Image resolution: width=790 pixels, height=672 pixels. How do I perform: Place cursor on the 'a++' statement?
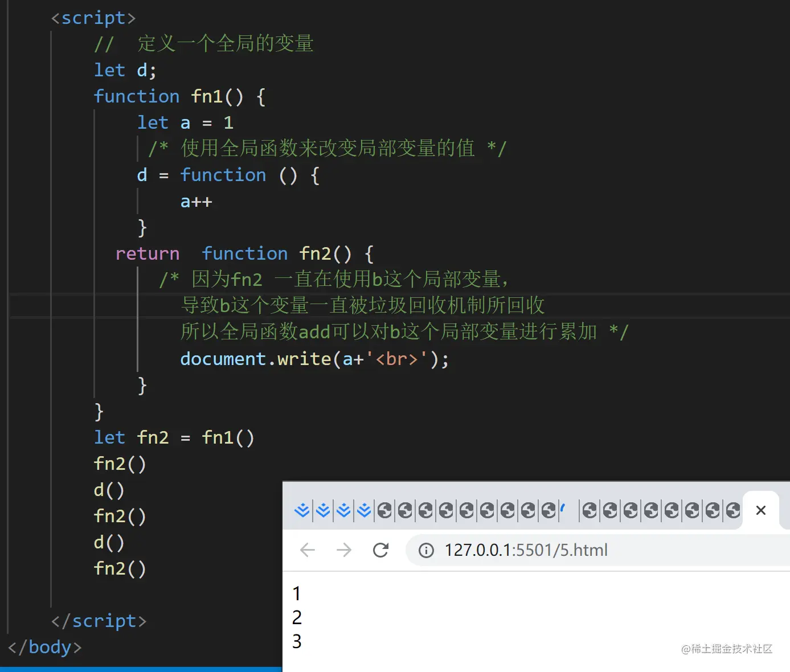click(196, 202)
